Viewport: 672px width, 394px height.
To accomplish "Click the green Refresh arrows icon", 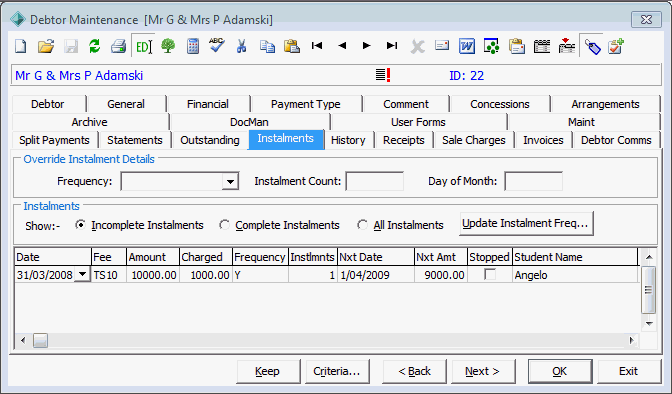I will 95,46.
